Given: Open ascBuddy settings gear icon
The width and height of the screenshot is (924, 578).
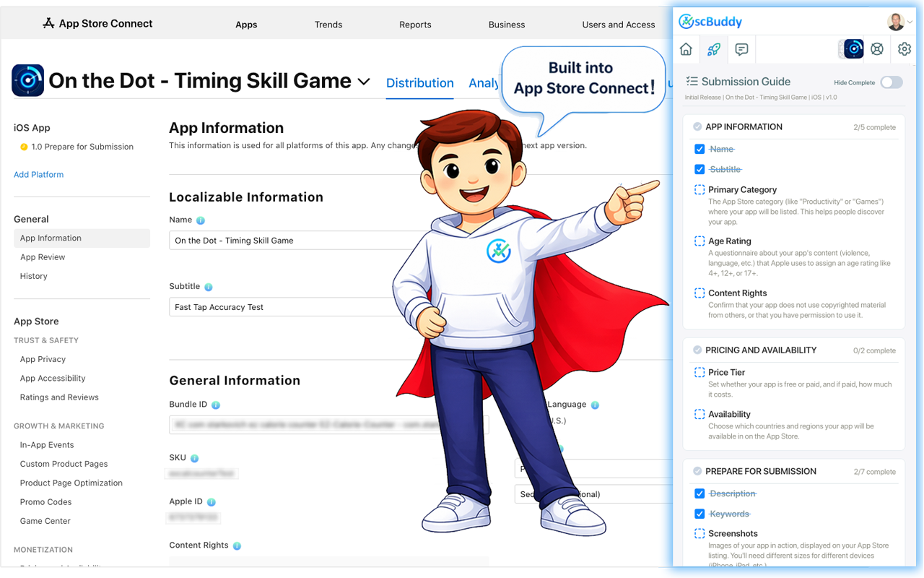Looking at the screenshot, I should click(905, 49).
